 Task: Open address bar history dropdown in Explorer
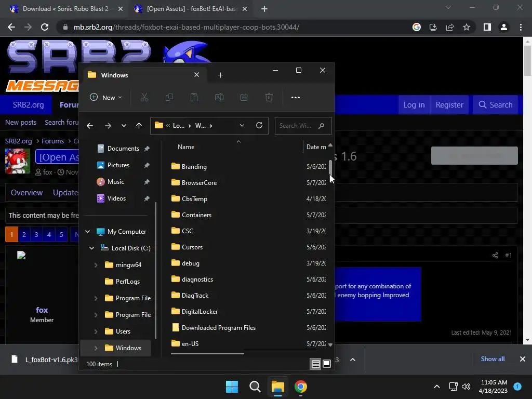point(242,126)
